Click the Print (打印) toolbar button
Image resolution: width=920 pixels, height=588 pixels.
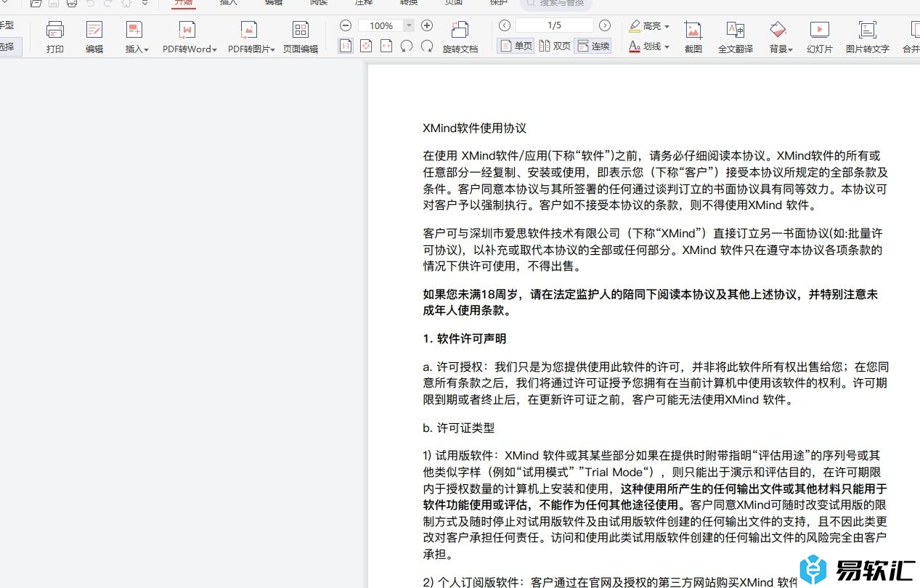55,36
